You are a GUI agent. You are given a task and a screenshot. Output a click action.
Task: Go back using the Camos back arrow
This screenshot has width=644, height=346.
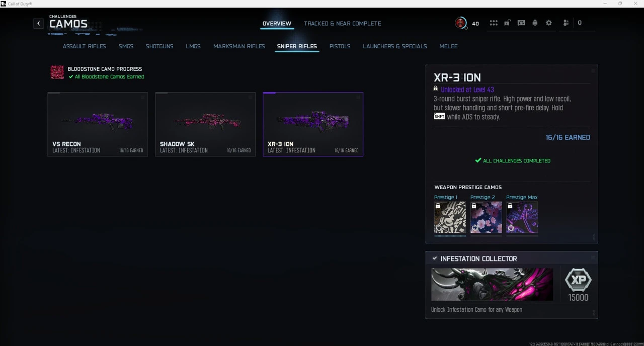(39, 23)
